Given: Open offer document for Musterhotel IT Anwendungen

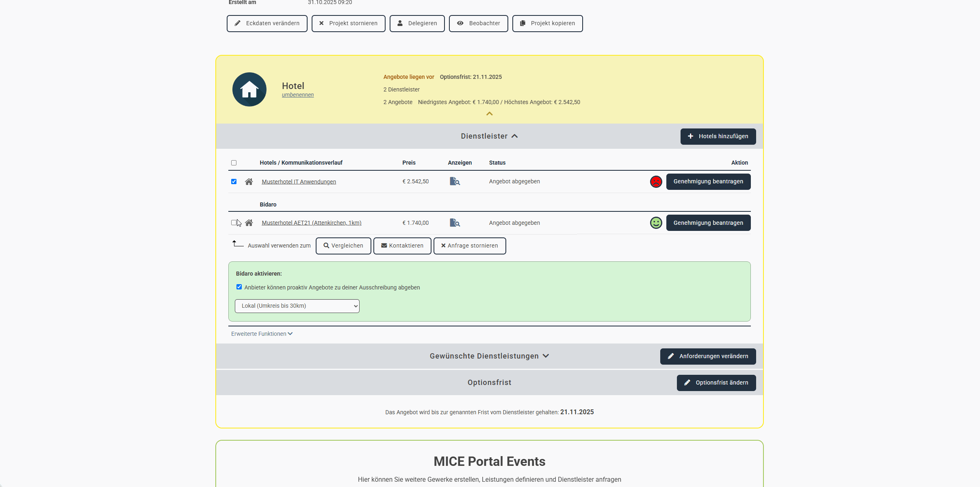Looking at the screenshot, I should pyautogui.click(x=455, y=181).
